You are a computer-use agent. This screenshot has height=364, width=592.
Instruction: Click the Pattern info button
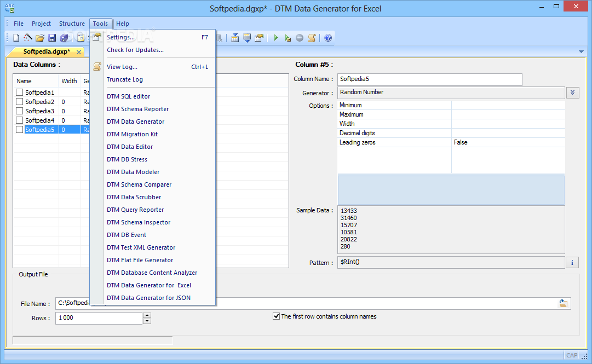(572, 263)
